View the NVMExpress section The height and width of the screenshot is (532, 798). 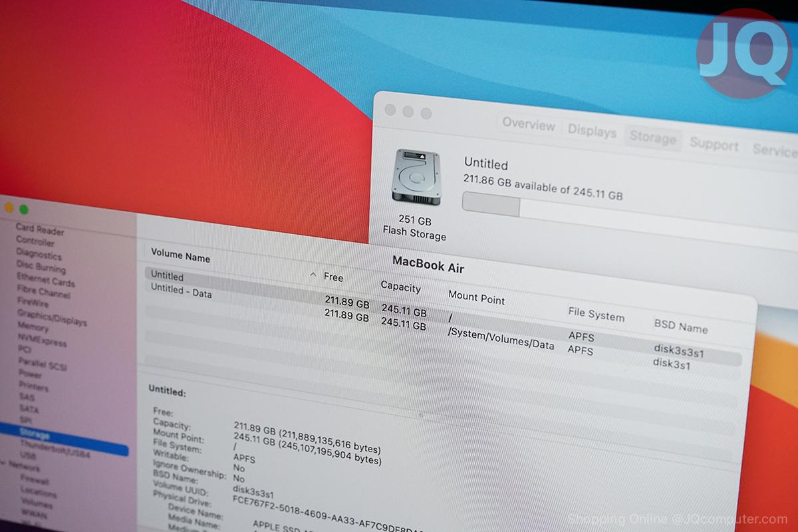pyautogui.click(x=42, y=339)
